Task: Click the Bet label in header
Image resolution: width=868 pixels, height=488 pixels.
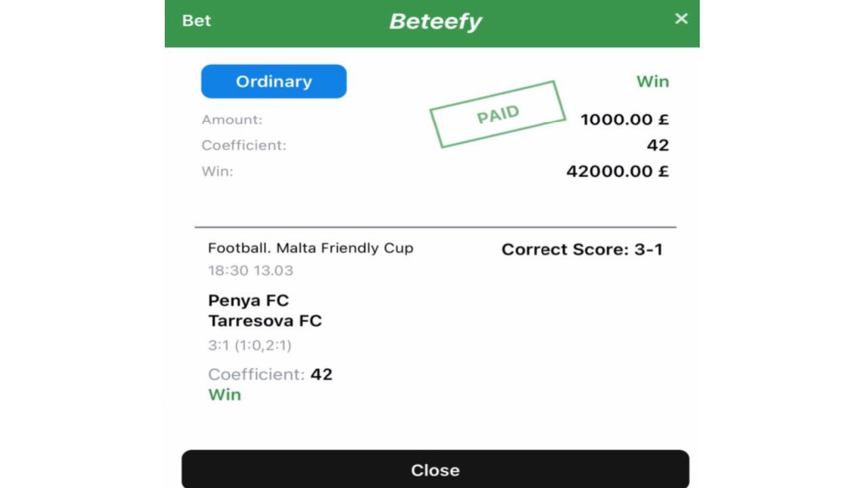Action: click(x=197, y=20)
